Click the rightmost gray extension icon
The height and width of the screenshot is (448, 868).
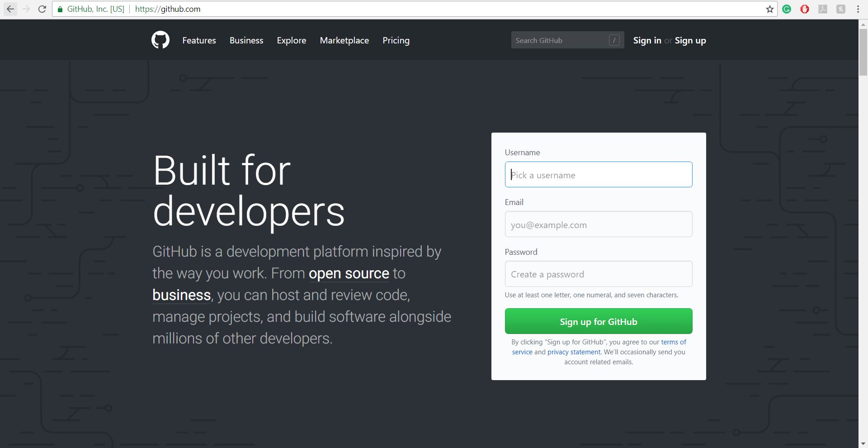click(841, 9)
